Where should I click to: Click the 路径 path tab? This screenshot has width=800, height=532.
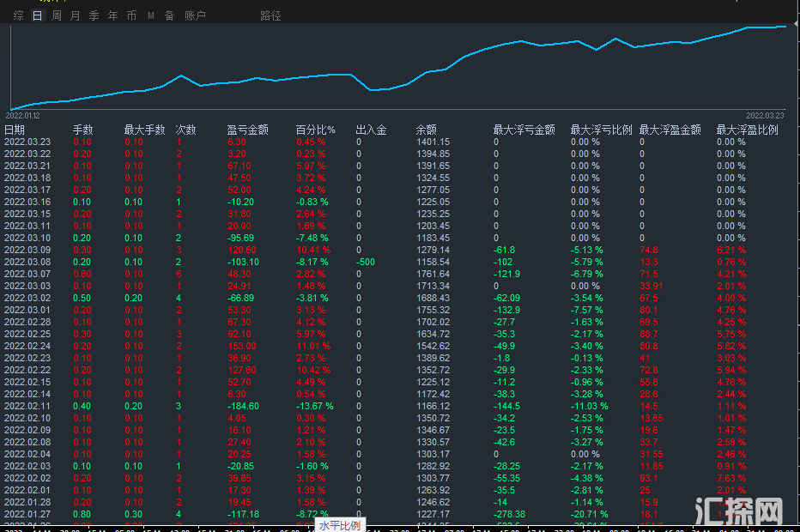coord(270,15)
